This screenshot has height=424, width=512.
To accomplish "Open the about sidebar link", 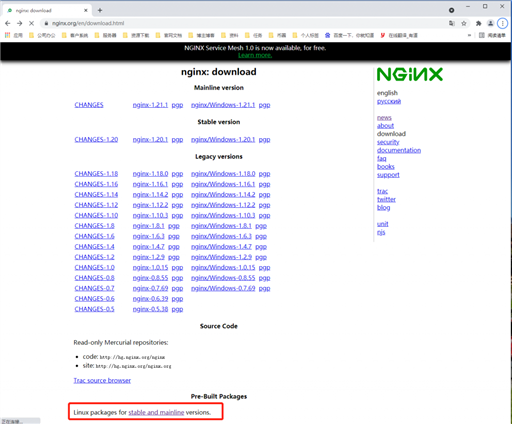I will click(385, 126).
